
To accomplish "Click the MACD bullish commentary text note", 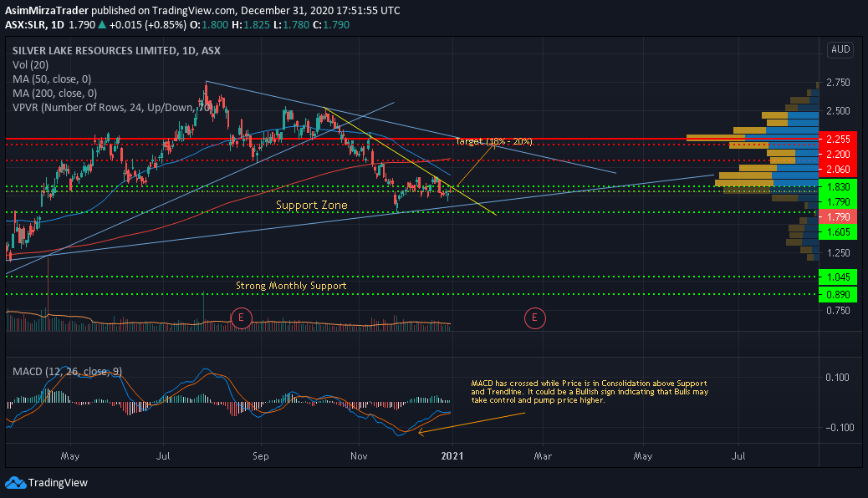I will pos(590,392).
